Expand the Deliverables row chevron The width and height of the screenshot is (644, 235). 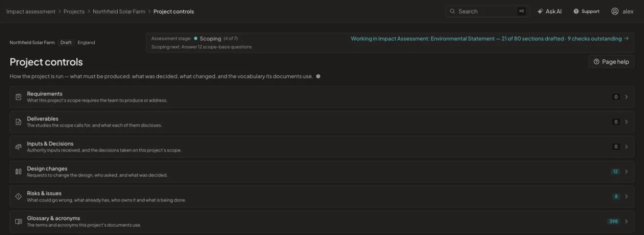click(x=626, y=122)
